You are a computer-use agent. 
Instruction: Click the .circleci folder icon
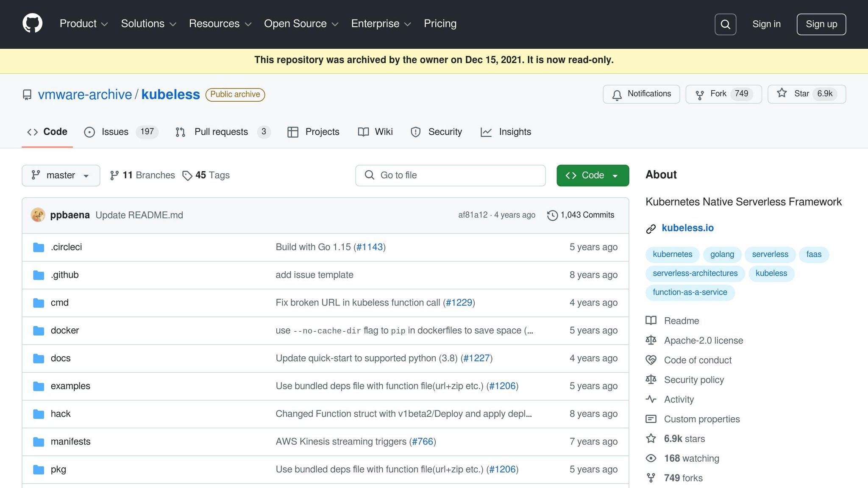pyautogui.click(x=39, y=247)
